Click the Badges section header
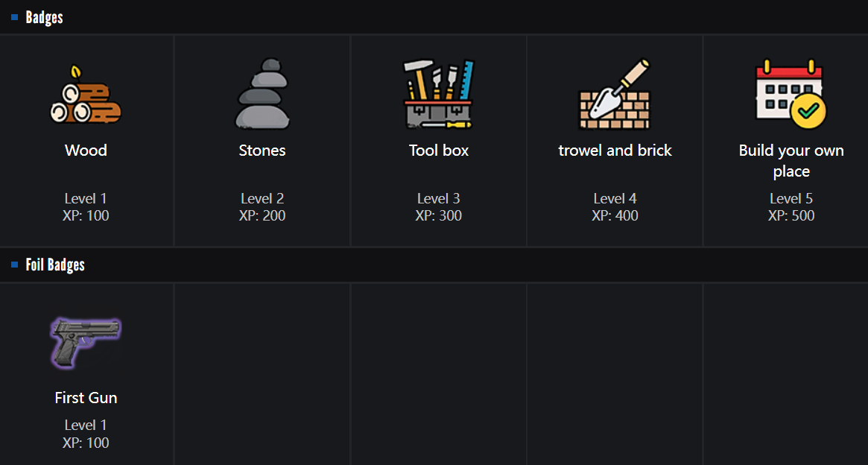Viewport: 868px width, 465px height. pos(44,17)
